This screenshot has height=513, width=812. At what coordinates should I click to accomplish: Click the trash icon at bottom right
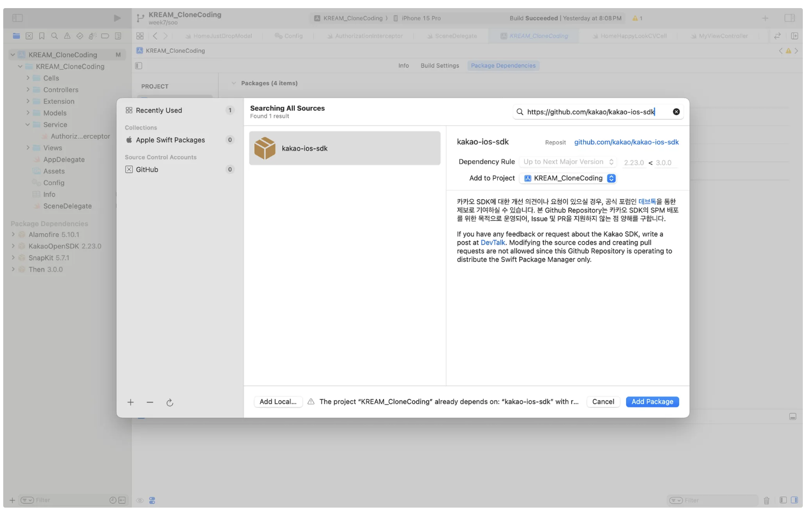(x=767, y=501)
